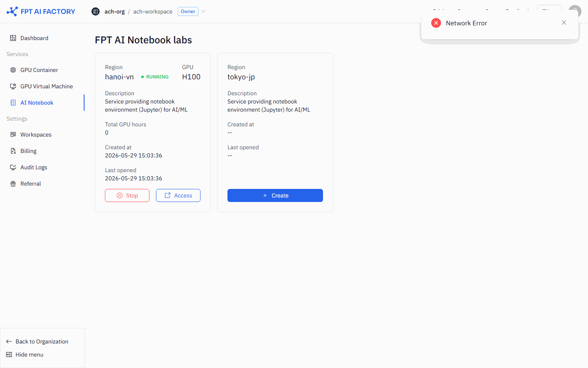
Task: Click the FPT AI Notebook labs heading
Action: (x=143, y=40)
